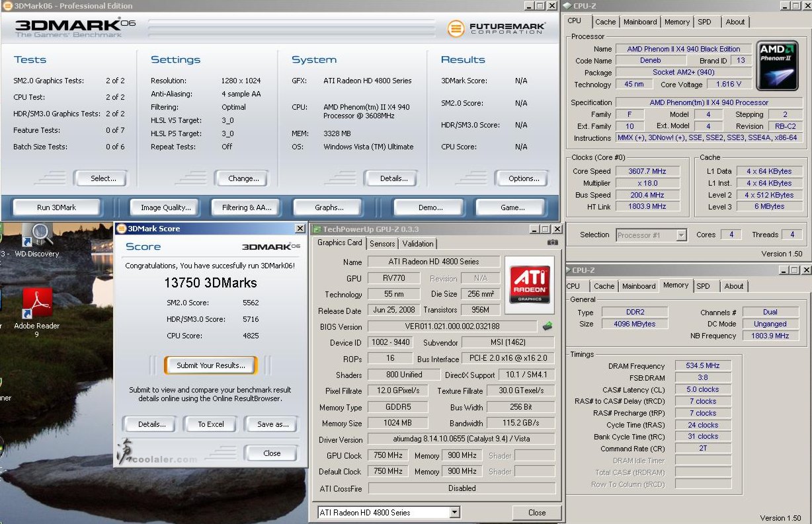The image size is (812, 524).
Task: Switch to Sensors tab in GPU-Z
Action: point(382,243)
